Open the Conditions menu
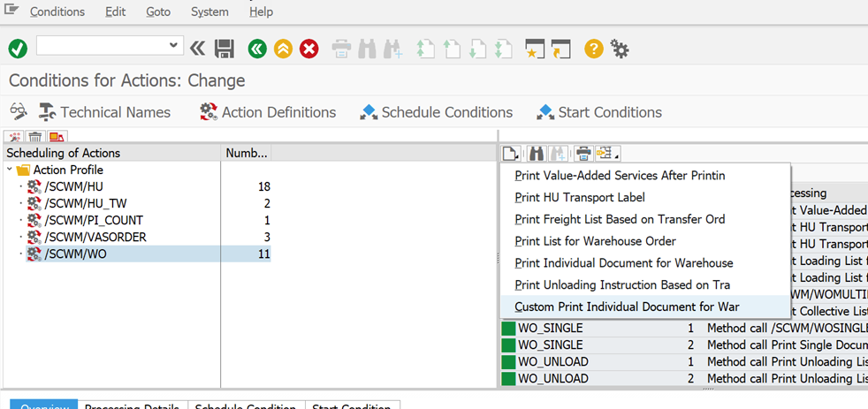This screenshot has width=868, height=409. 57,11
